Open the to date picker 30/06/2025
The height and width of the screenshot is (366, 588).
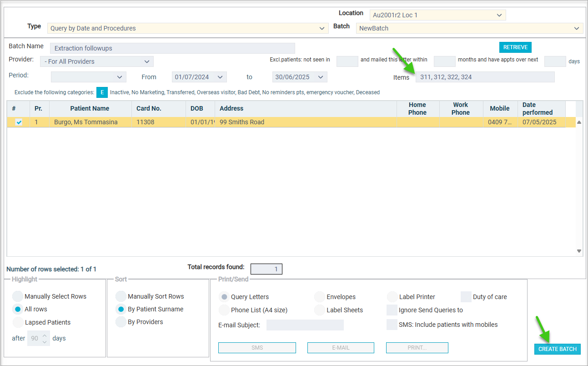click(x=300, y=77)
